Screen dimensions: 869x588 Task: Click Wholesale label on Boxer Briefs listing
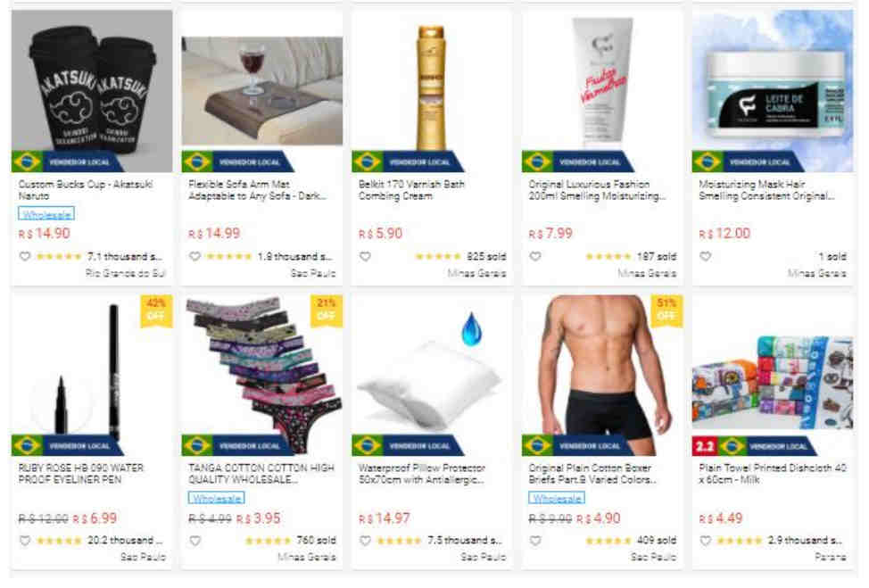557,498
